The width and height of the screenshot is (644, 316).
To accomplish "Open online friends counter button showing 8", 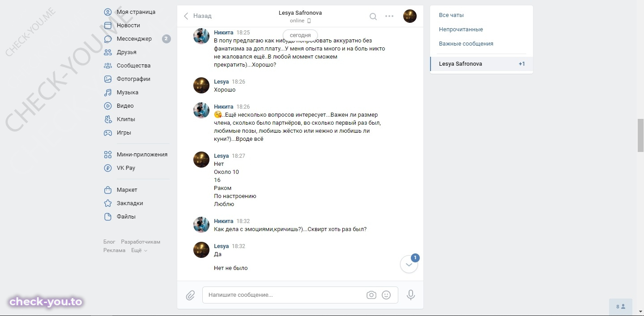I will pyautogui.click(x=621, y=307).
